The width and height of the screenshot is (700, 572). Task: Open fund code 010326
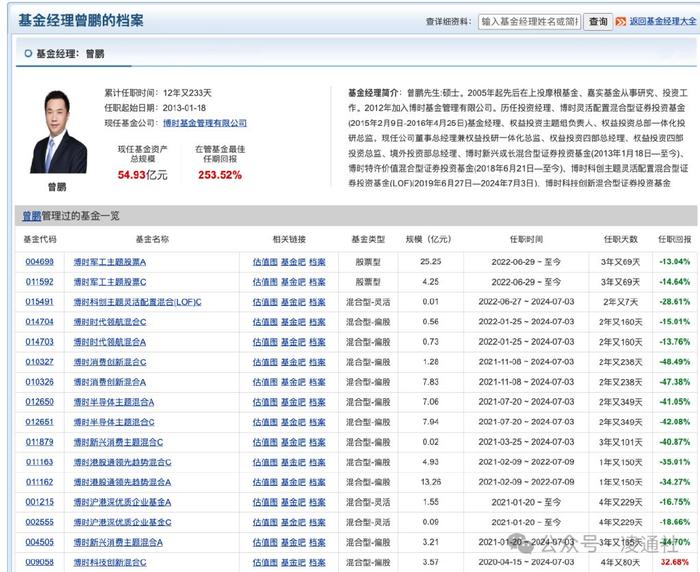point(39,382)
